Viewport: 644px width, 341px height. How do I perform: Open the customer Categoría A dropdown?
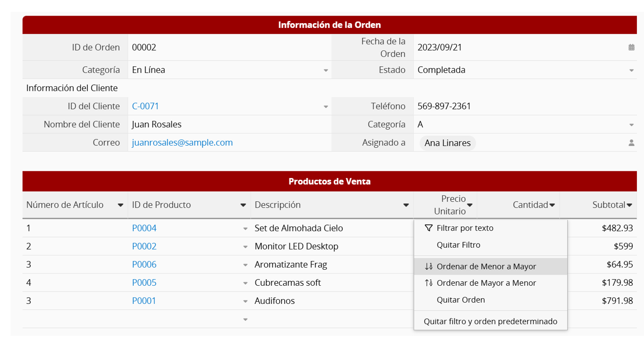[631, 125]
